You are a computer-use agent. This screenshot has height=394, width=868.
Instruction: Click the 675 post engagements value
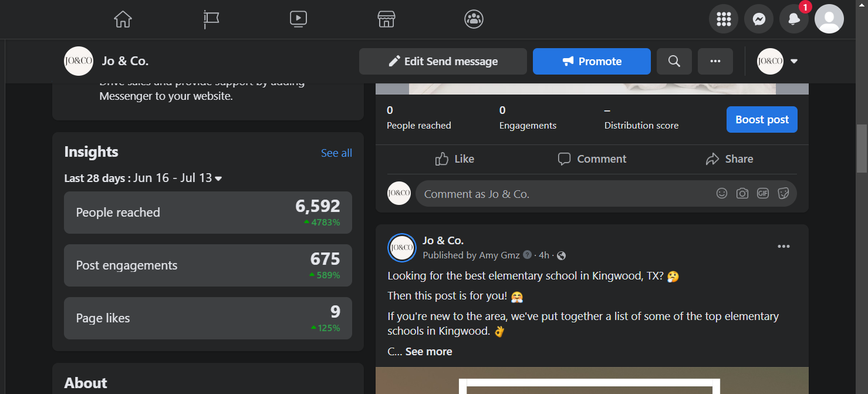coord(325,259)
